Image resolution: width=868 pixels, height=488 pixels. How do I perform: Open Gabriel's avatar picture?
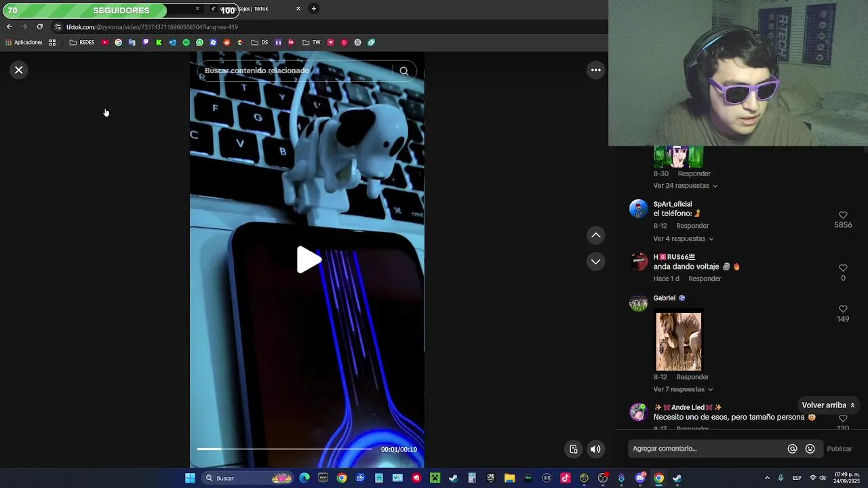[638, 303]
